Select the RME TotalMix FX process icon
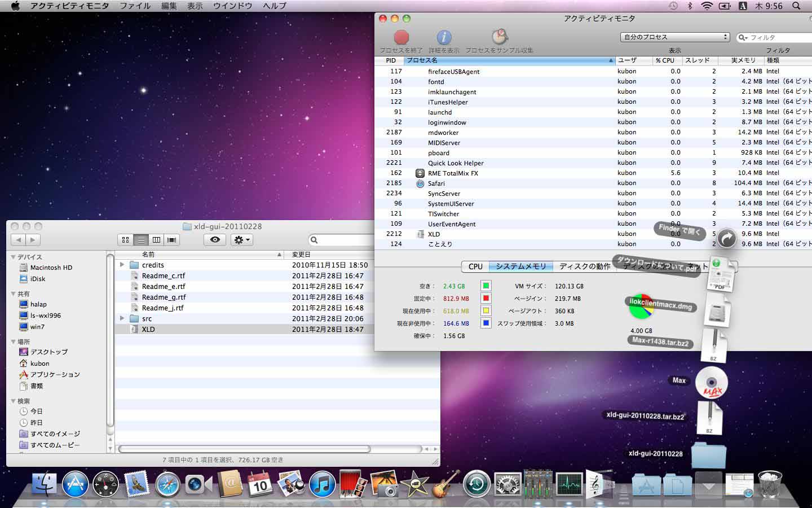812x508 pixels. click(420, 173)
